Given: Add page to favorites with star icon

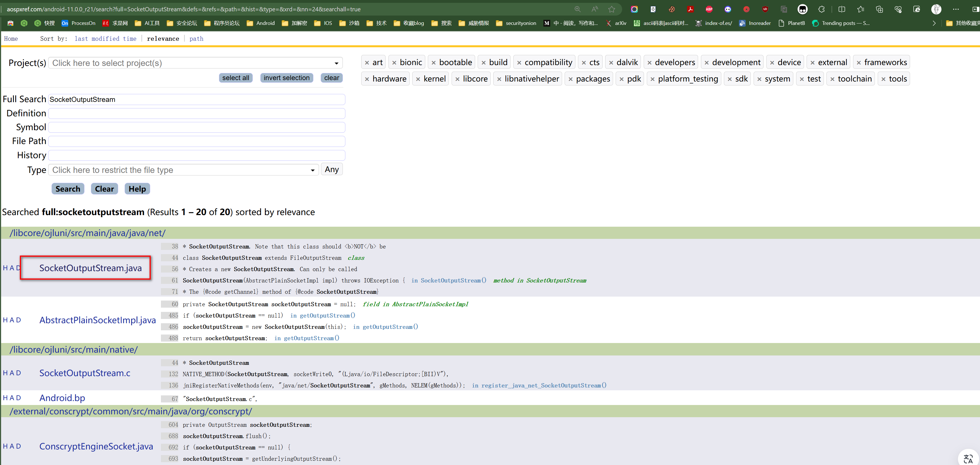Looking at the screenshot, I should click(x=612, y=9).
